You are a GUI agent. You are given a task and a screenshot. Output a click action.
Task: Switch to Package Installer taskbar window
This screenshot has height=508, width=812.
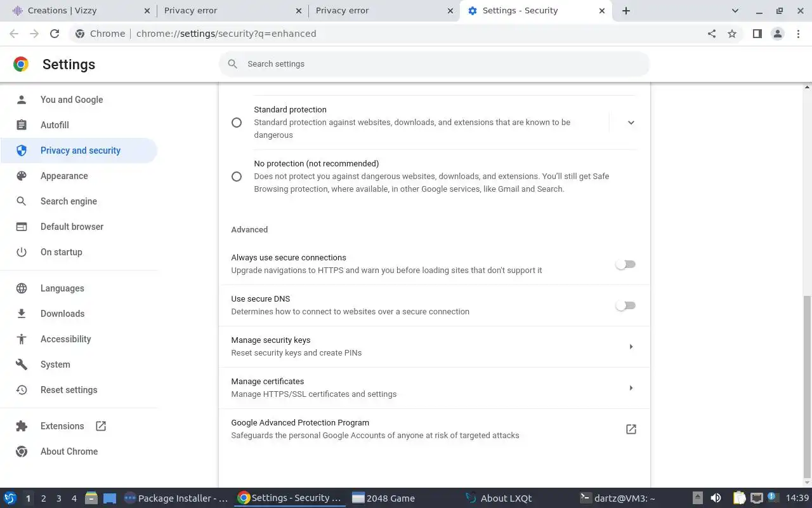176,498
